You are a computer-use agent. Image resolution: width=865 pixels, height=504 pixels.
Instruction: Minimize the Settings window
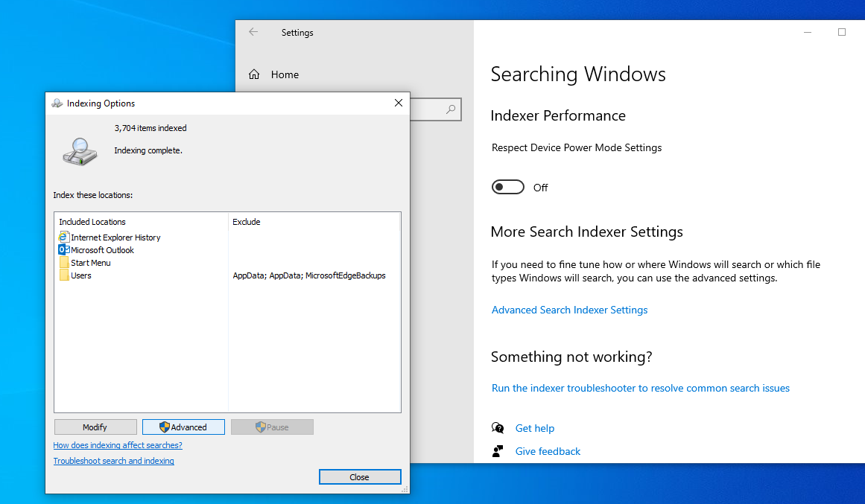(808, 32)
